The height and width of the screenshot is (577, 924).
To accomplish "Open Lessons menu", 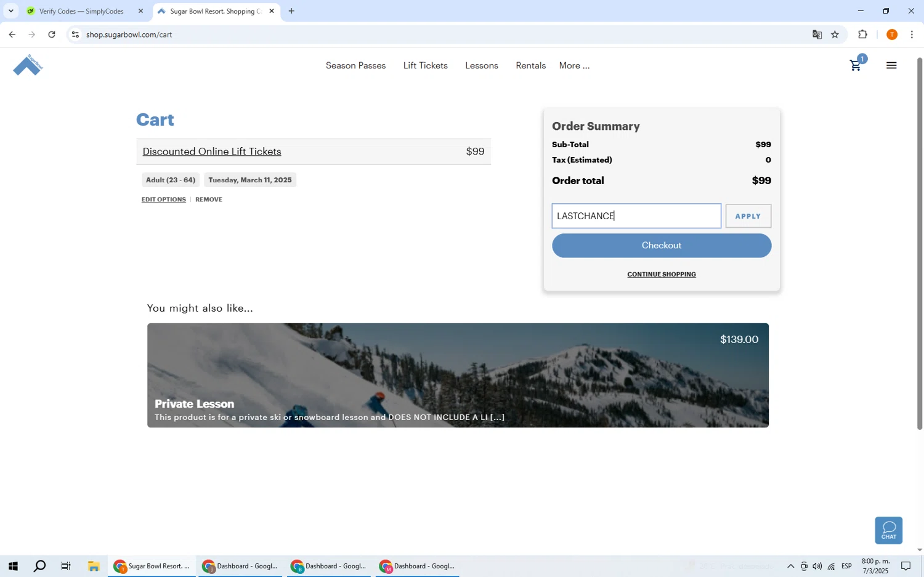I will pos(482,65).
